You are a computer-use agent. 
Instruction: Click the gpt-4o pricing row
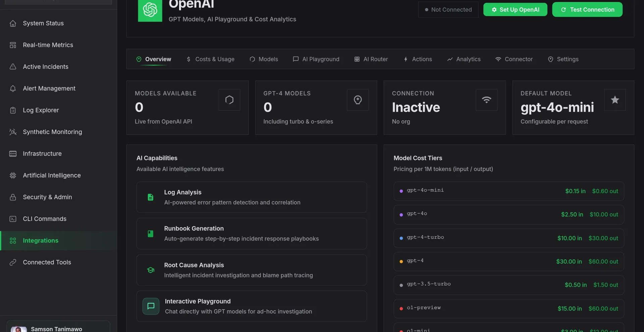point(509,215)
